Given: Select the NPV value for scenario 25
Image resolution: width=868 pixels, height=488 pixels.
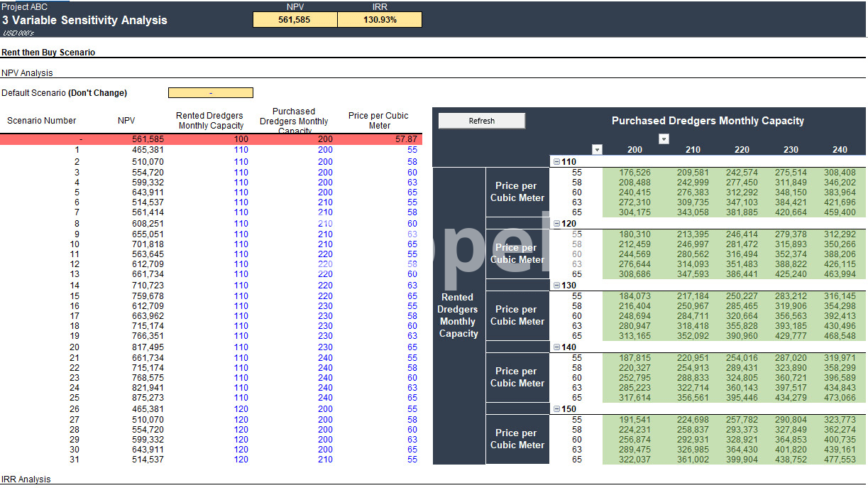Looking at the screenshot, I should point(148,398).
